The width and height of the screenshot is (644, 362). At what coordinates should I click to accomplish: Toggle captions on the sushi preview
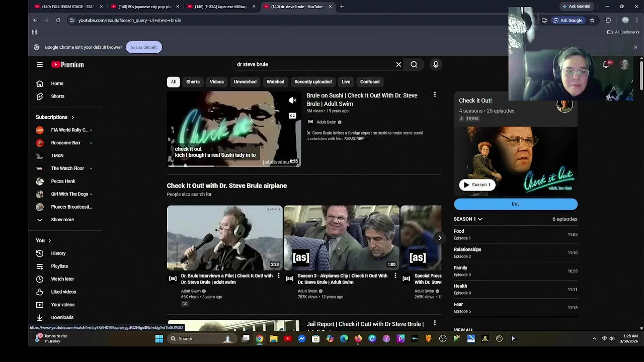pos(292,116)
